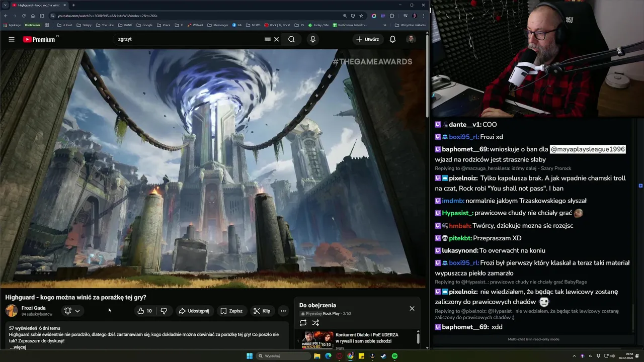This screenshot has height=362, width=644.
Task: Open the Praca bookmark folder
Action: (163, 25)
